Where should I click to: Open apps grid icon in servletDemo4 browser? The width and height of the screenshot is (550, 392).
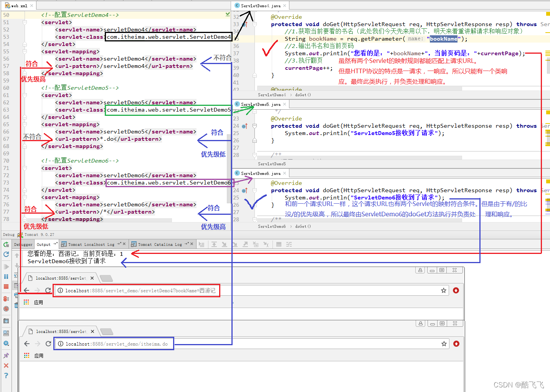click(x=26, y=302)
